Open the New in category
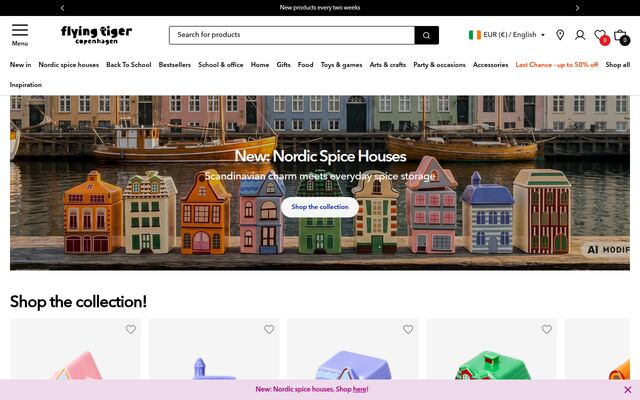 [x=20, y=64]
